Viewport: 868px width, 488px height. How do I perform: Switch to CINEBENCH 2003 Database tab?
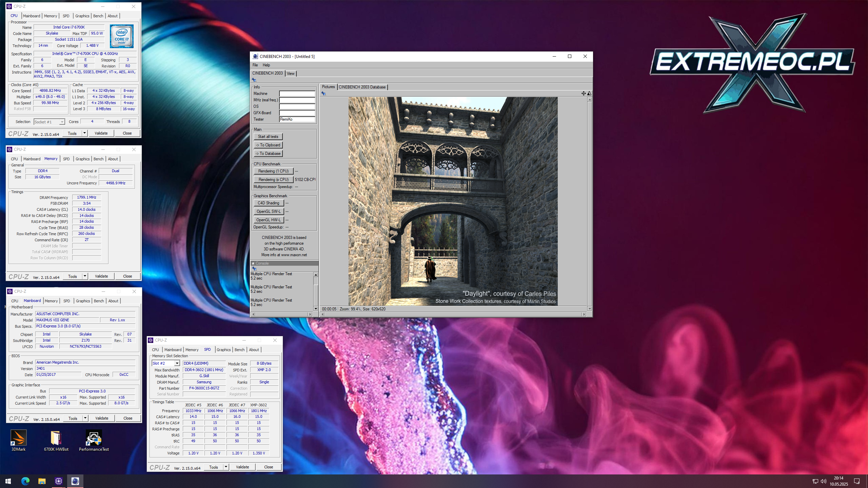click(x=362, y=87)
